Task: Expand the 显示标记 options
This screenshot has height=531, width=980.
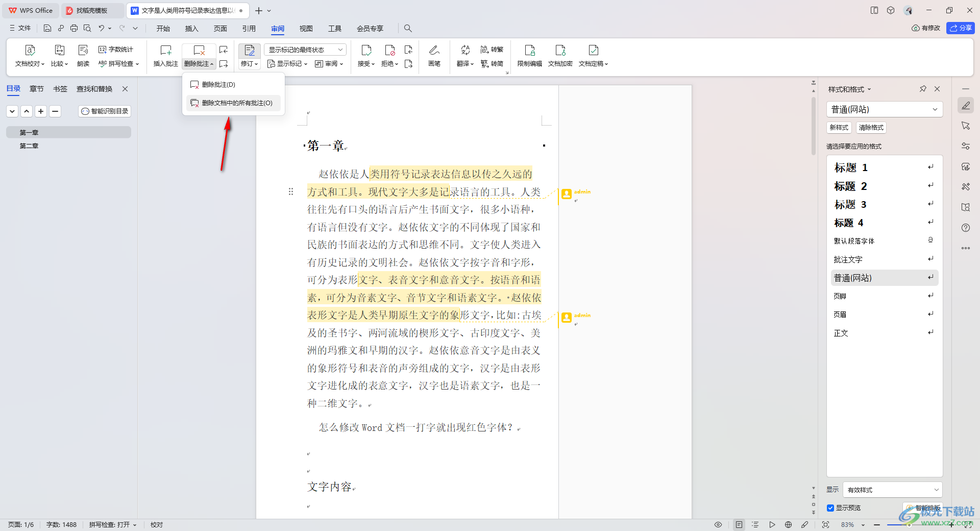Action: (x=287, y=64)
